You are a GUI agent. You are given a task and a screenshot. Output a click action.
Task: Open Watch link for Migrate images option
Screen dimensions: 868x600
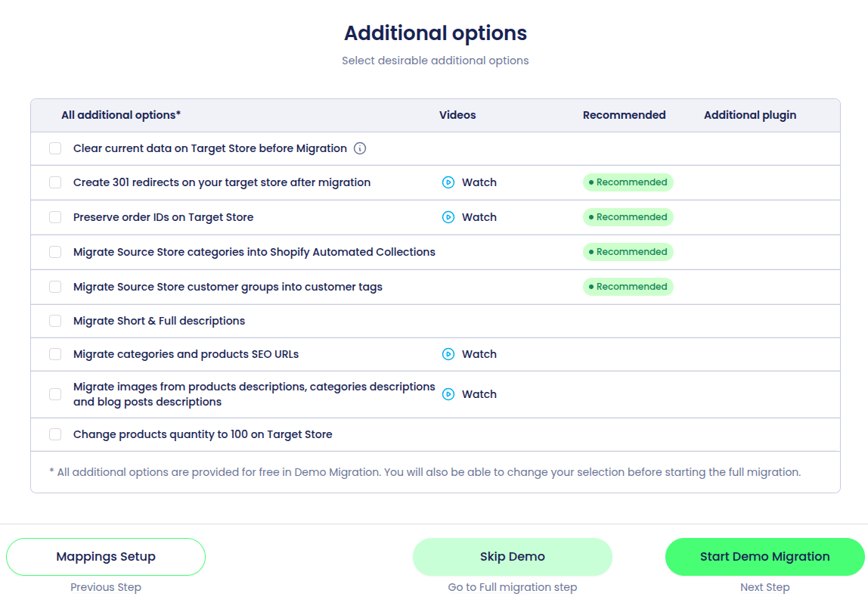pos(479,394)
